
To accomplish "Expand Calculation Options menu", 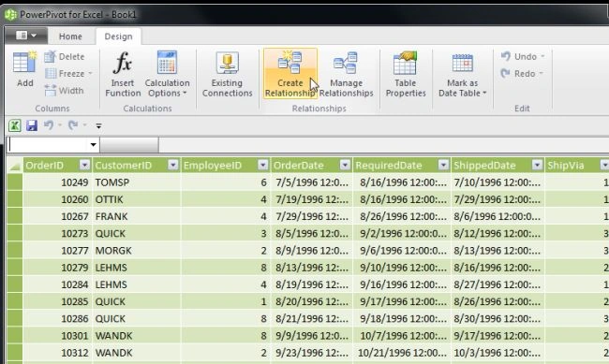I will [x=167, y=74].
